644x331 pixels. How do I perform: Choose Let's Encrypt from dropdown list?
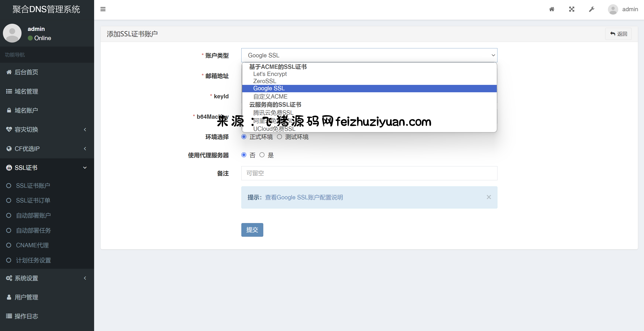pyautogui.click(x=270, y=74)
